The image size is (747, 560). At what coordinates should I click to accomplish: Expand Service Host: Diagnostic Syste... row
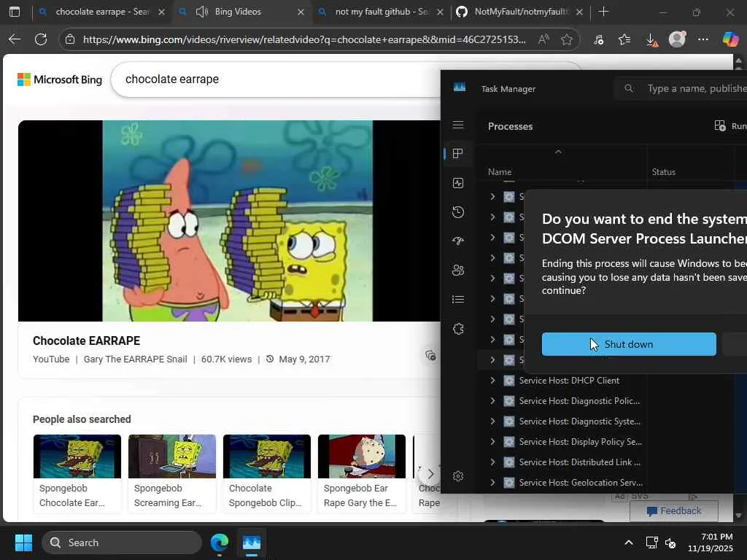(492, 421)
